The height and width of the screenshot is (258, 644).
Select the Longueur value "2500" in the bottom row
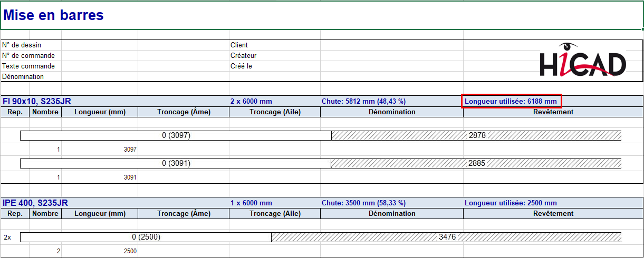pos(100,251)
